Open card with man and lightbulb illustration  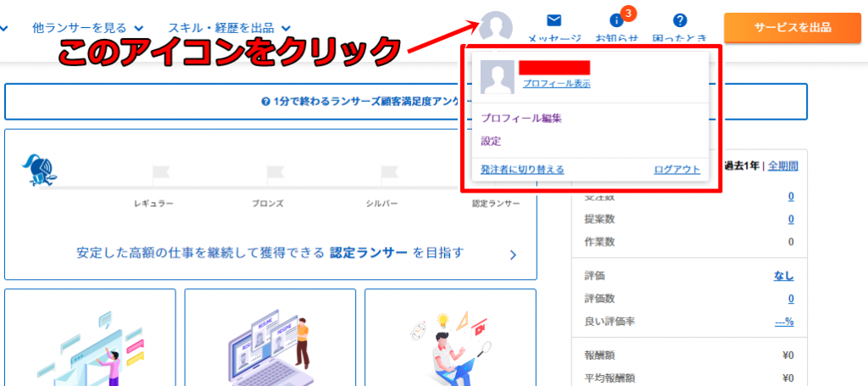pos(451,338)
